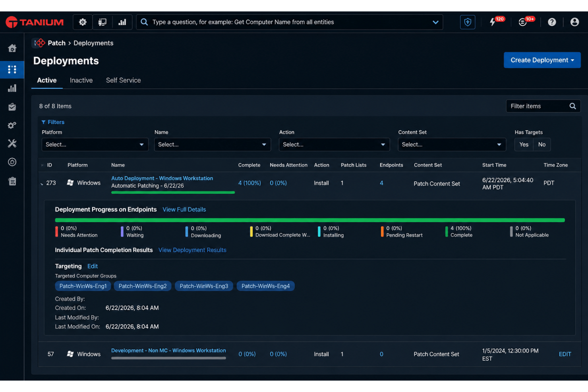Click the Start Time column header

pos(494,165)
